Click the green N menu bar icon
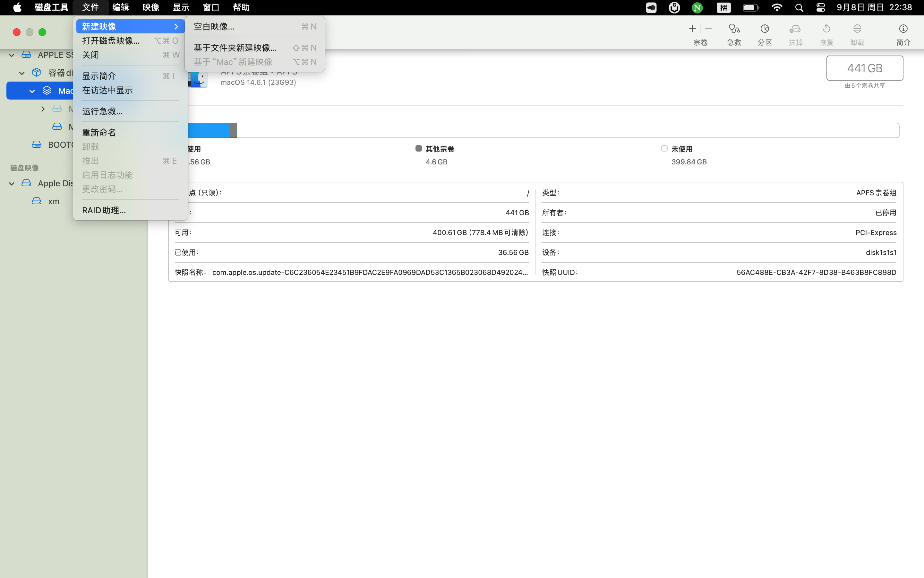924x578 pixels. (x=697, y=8)
